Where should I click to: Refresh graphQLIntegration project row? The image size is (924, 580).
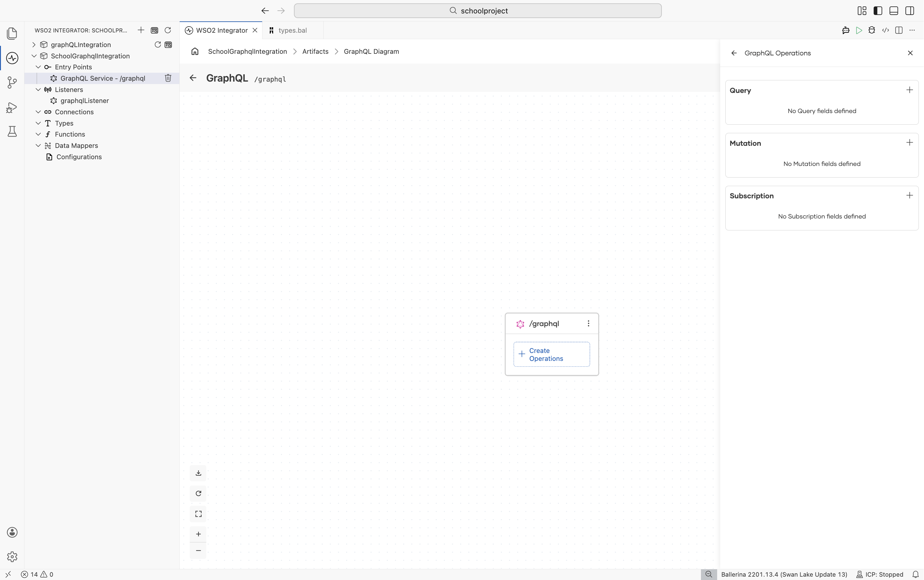pyautogui.click(x=157, y=45)
